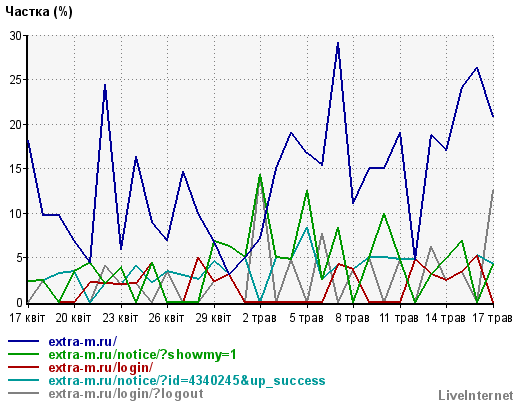This screenshot has height=405, width=520.
Task: Click the 17 трав date label
Action: 492,318
